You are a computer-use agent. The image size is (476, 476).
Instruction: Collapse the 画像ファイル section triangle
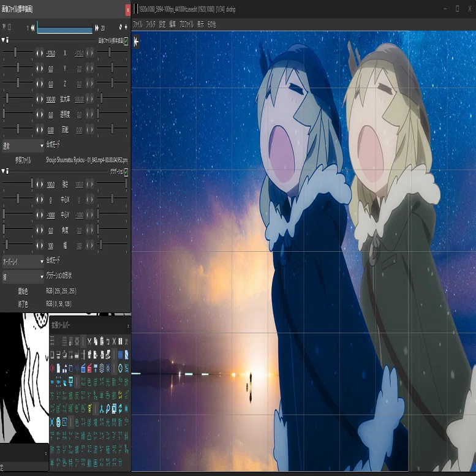[3, 40]
